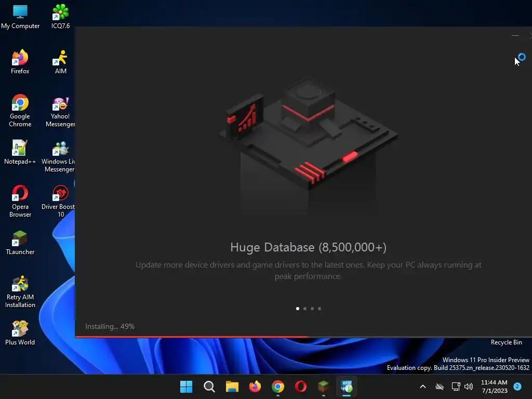The image size is (532, 399).
Task: Open Plus World desktop shortcut
Action: pyautogui.click(x=20, y=333)
